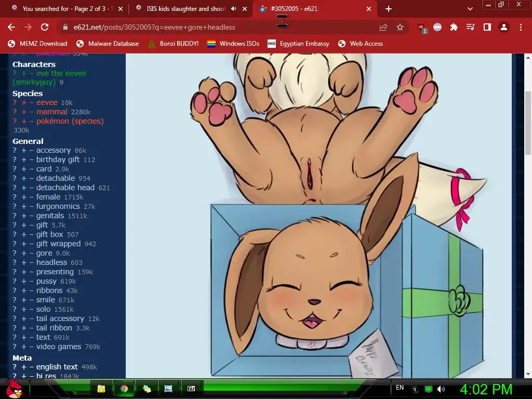This screenshot has width=532, height=399.
Task: Open the Malware Database bookmark
Action: 108,44
